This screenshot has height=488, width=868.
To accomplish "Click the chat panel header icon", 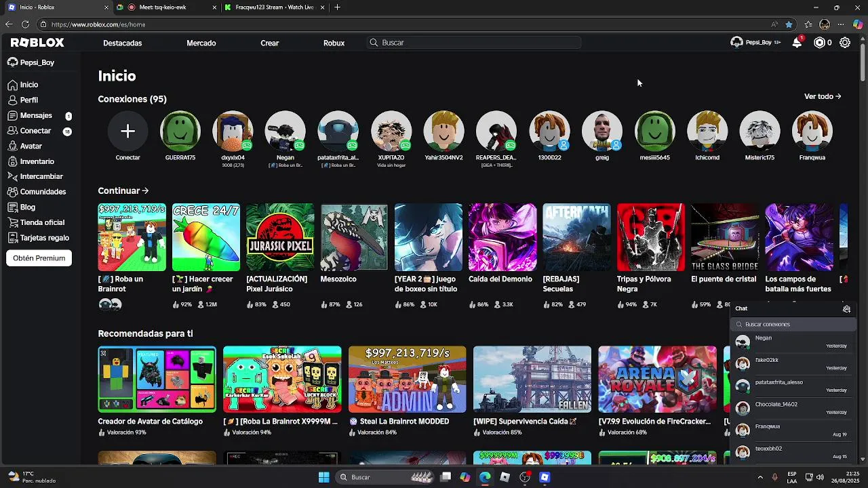I will point(846,308).
